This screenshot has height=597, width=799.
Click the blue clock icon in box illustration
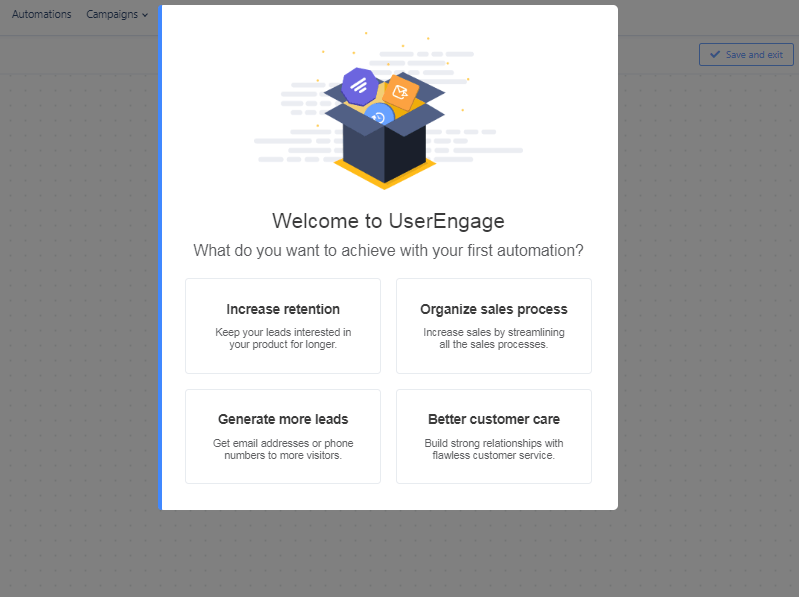(x=379, y=116)
